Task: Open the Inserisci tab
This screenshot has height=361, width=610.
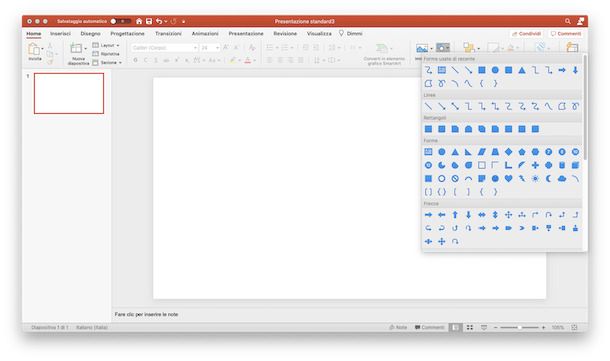Action: [60, 34]
